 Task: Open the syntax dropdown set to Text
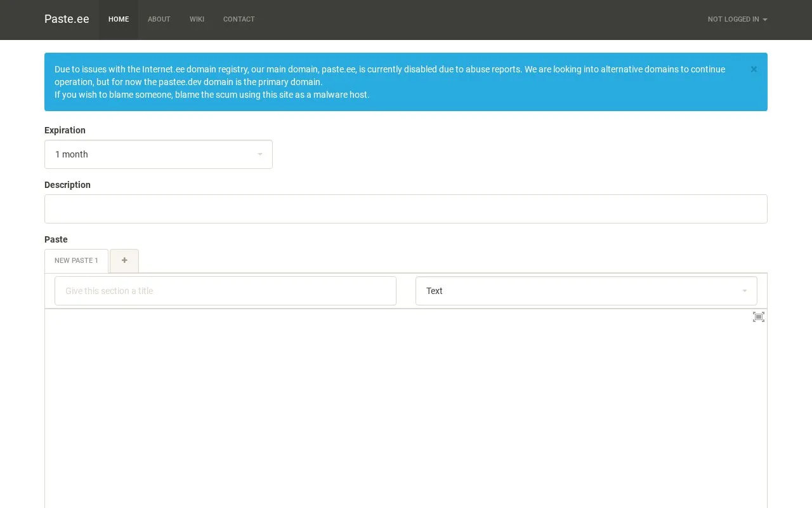pyautogui.click(x=586, y=291)
